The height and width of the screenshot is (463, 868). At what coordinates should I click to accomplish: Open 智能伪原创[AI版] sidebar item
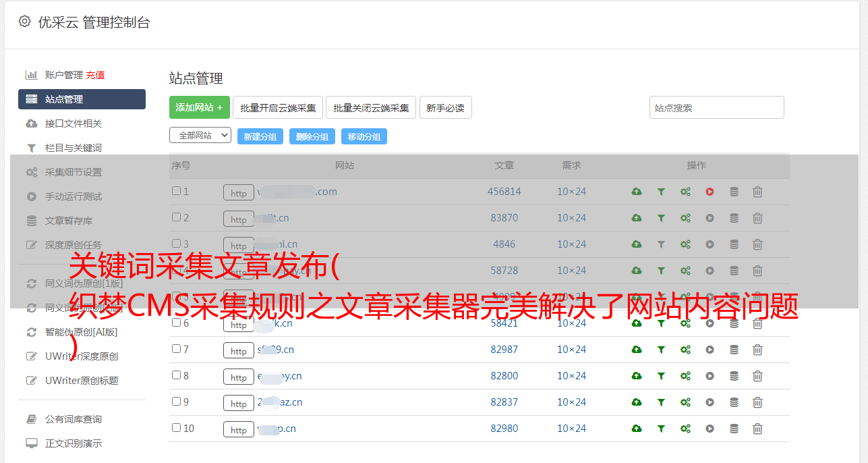point(82,332)
